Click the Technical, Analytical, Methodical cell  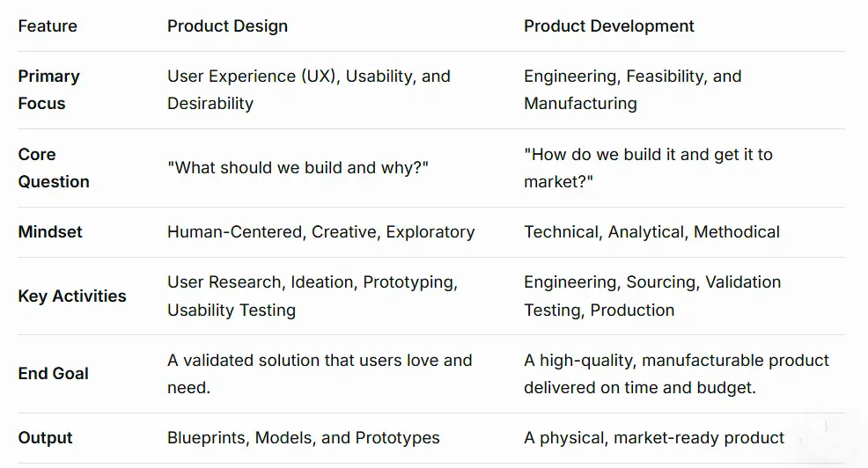pyautogui.click(x=651, y=232)
